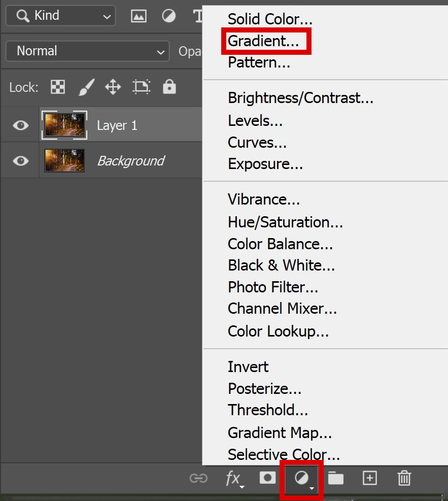The image size is (448, 501).
Task: Add a layer mask with mask icon
Action: coord(267,478)
